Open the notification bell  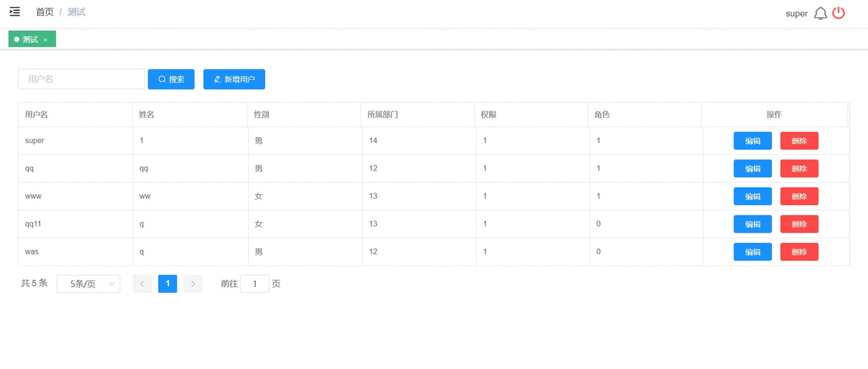coord(820,13)
